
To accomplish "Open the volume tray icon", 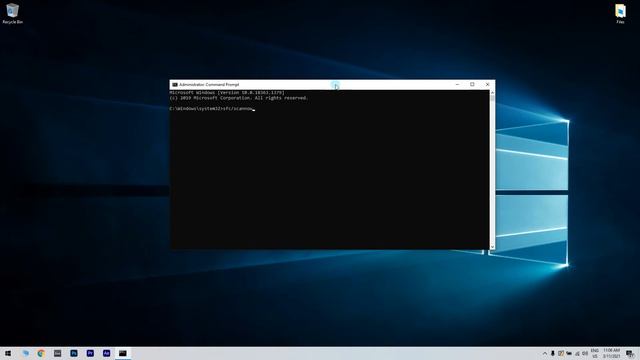I will 585,353.
